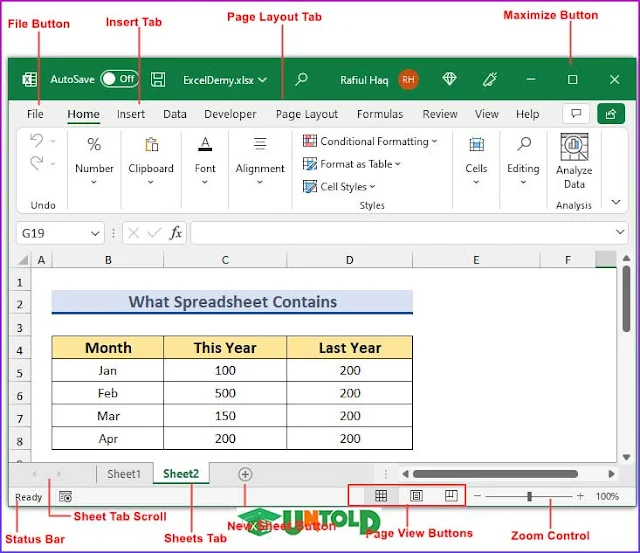Expand the Name Box dropdown arrow
Viewport: 640px width, 553px height.
coord(95,234)
